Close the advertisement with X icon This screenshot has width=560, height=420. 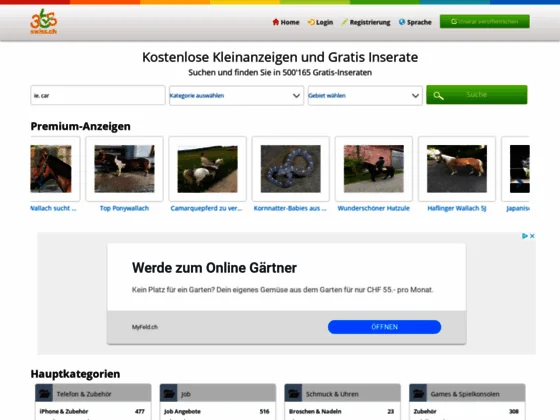(x=532, y=236)
